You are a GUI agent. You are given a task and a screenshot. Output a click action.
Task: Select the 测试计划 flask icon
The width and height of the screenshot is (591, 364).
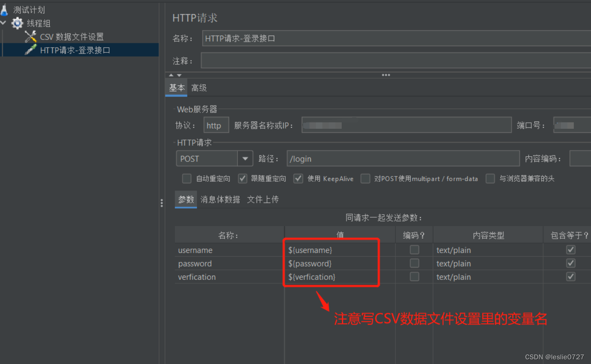tap(5, 9)
